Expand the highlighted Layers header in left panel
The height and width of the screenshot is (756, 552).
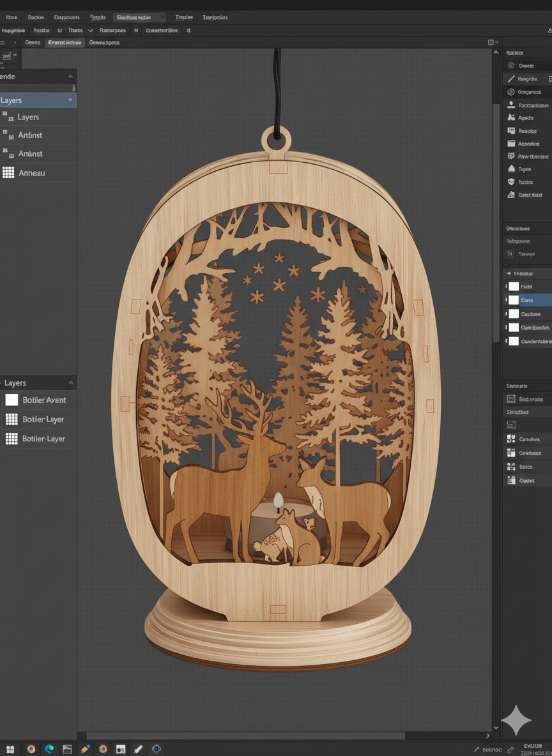coord(70,100)
